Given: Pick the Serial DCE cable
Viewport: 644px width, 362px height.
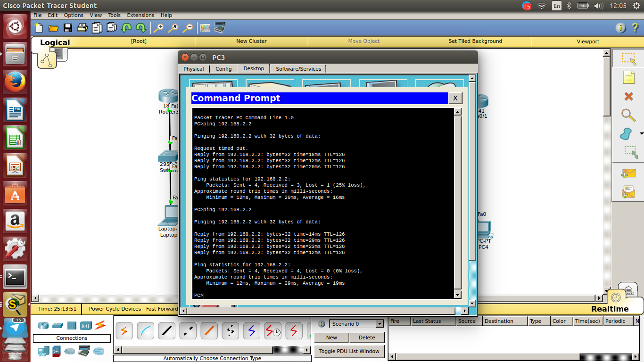Looking at the screenshot, I should 273,331.
